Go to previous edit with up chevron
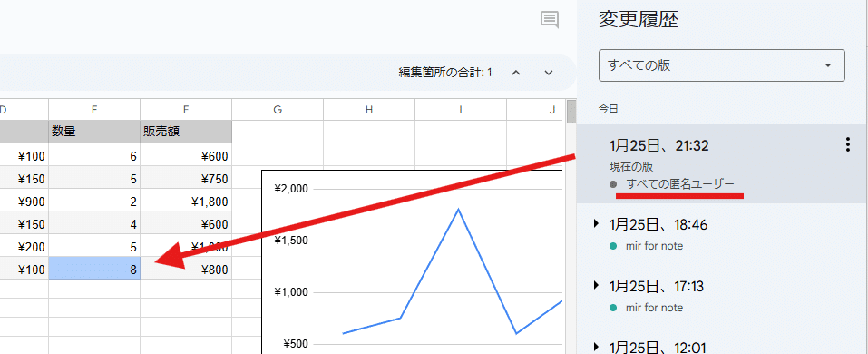 point(516,73)
